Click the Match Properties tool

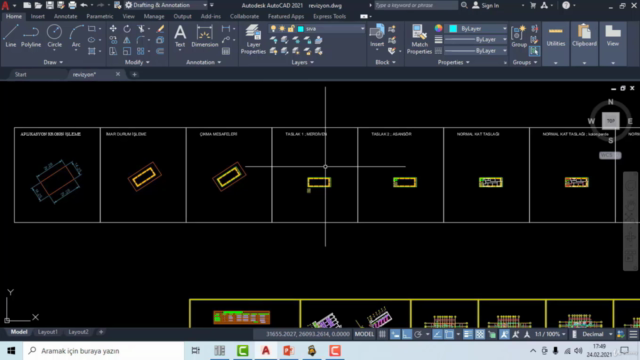pyautogui.click(x=419, y=39)
